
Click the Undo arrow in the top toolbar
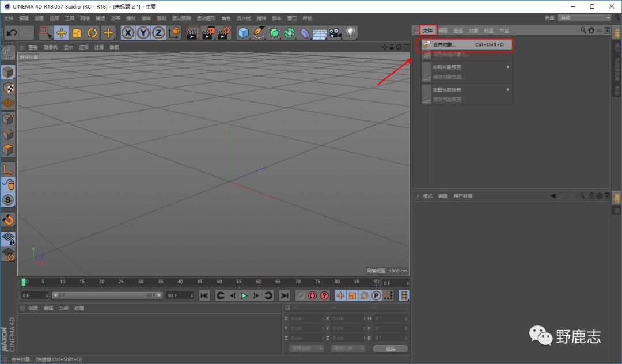(12, 32)
